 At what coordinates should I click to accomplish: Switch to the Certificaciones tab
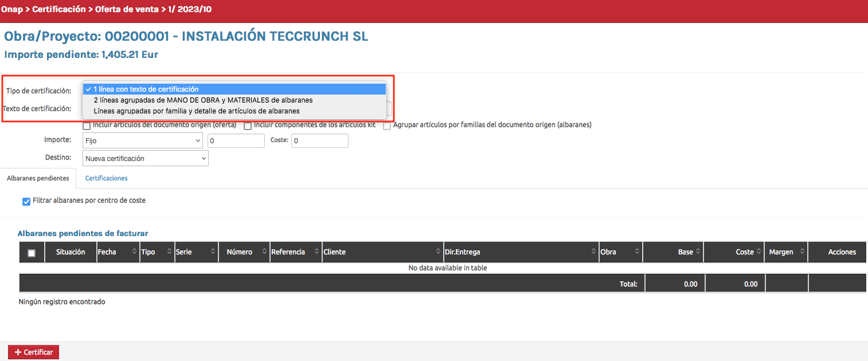[x=106, y=178]
